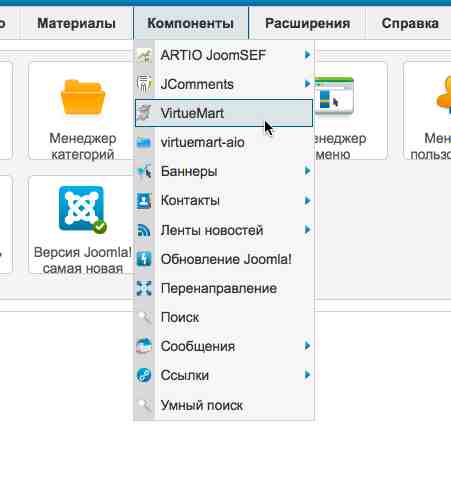451x489 pixels.
Task: Choose Обновление Joomla! from the menu
Action: (x=224, y=259)
